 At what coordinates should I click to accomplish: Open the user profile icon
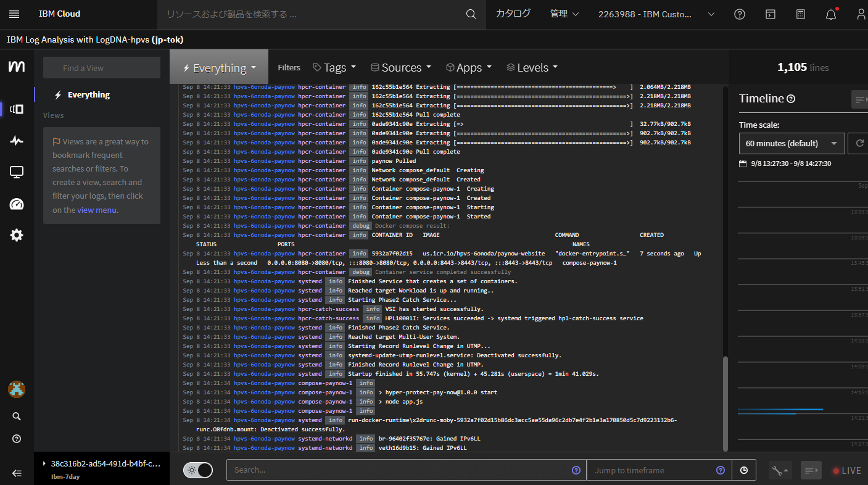(861, 14)
